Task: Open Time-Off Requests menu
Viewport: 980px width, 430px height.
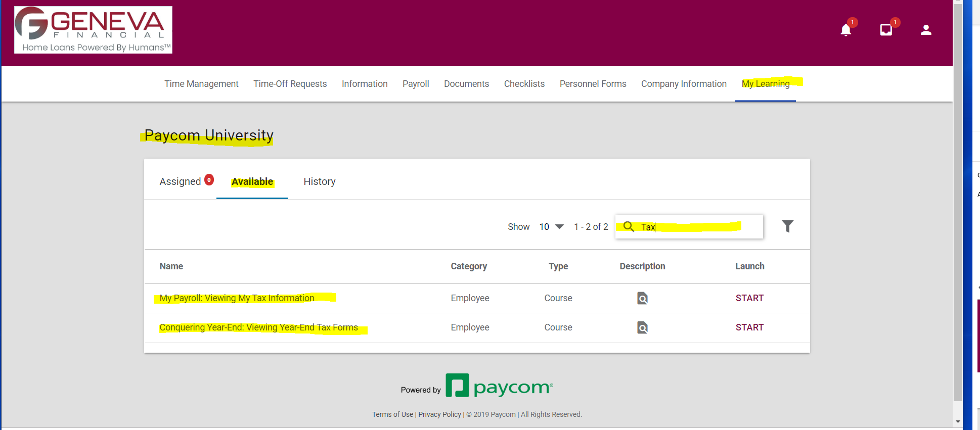Action: (290, 84)
